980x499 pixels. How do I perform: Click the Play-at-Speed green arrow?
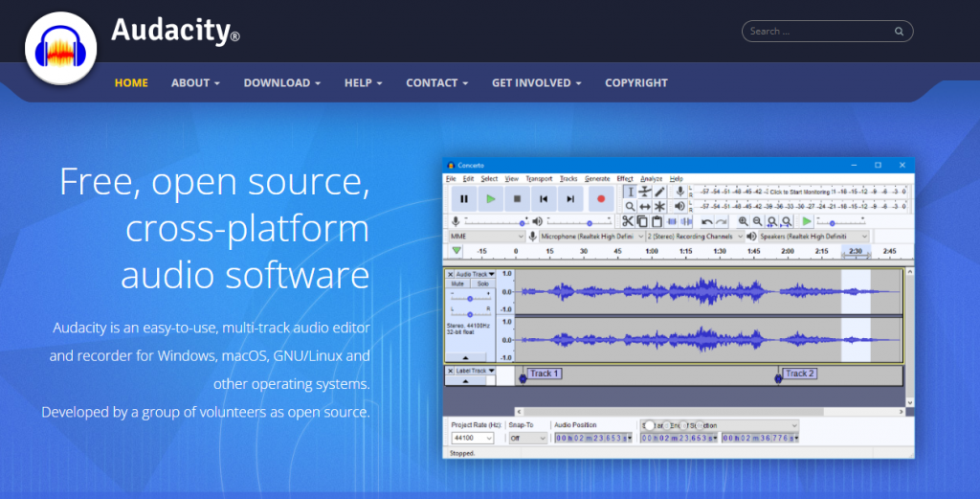pos(807,221)
